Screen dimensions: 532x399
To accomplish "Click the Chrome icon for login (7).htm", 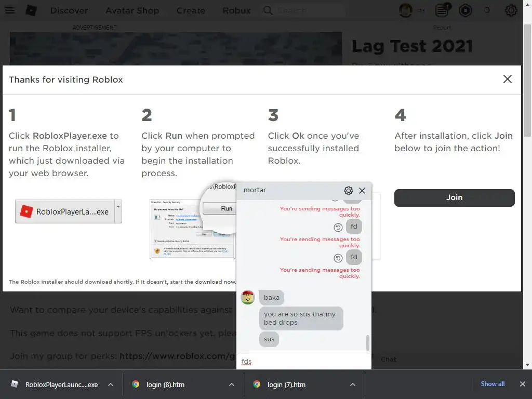I will (x=257, y=384).
